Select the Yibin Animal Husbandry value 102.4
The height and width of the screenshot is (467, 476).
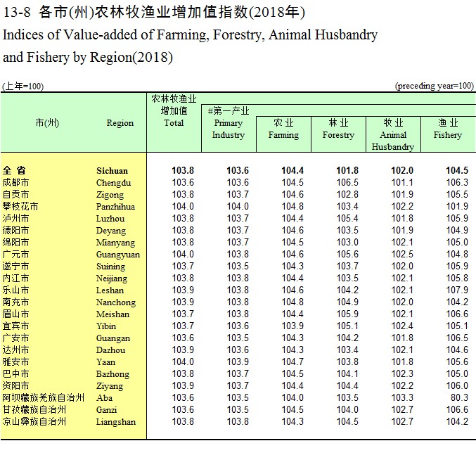402,326
